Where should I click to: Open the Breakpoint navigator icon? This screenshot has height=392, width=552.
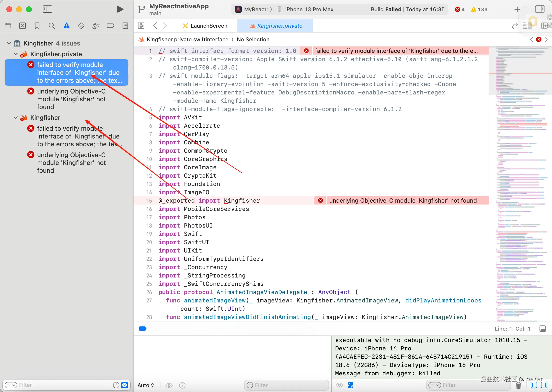pyautogui.click(x=110, y=26)
